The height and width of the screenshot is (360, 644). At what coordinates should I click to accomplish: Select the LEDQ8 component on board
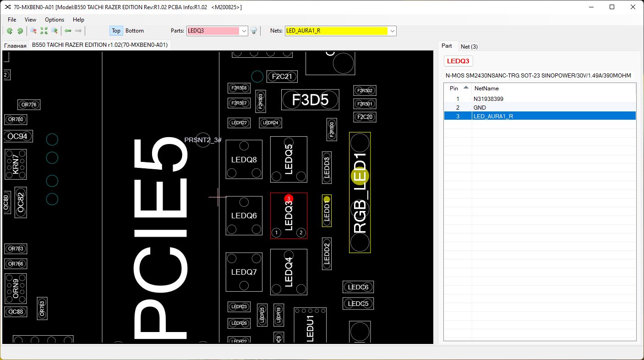pyautogui.click(x=244, y=160)
